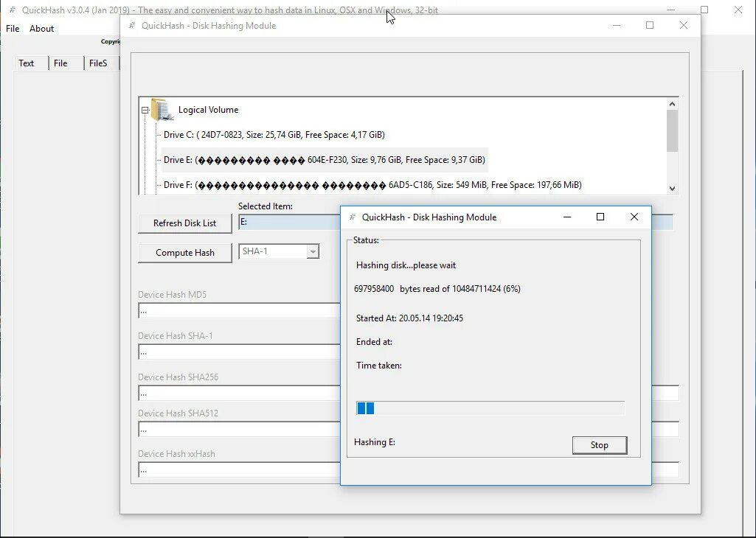Click 'Started At: 20.05.14 19:20:45' text
The height and width of the screenshot is (538, 756).
pyautogui.click(x=409, y=318)
